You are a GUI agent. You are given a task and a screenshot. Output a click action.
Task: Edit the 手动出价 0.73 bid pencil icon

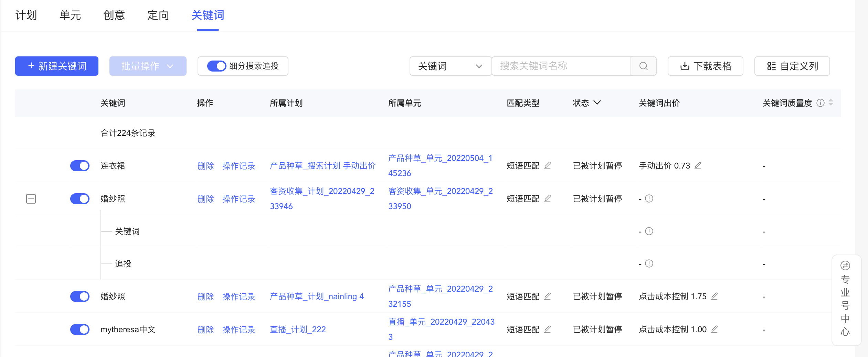[698, 165]
